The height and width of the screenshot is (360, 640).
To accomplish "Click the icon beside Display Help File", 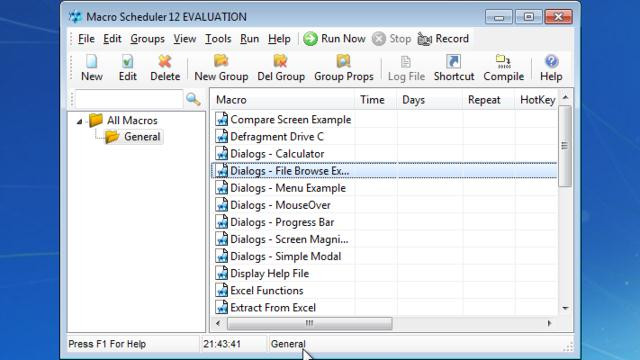I will click(x=222, y=273).
